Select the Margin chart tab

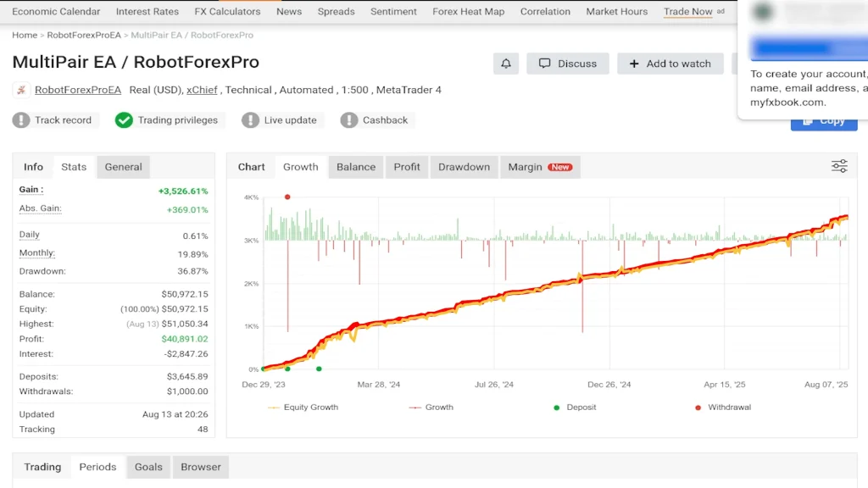(x=539, y=167)
